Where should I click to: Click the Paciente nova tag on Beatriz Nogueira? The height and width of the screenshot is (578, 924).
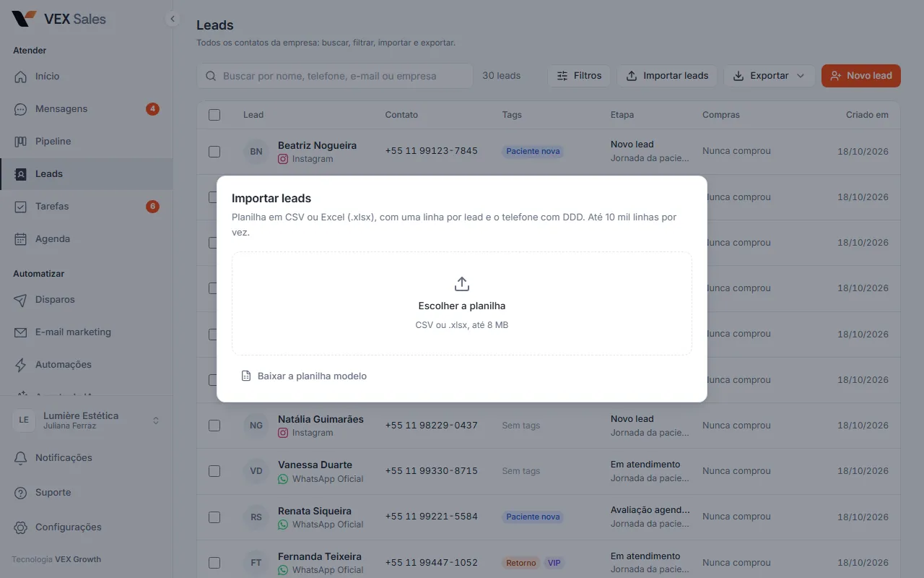coord(533,152)
